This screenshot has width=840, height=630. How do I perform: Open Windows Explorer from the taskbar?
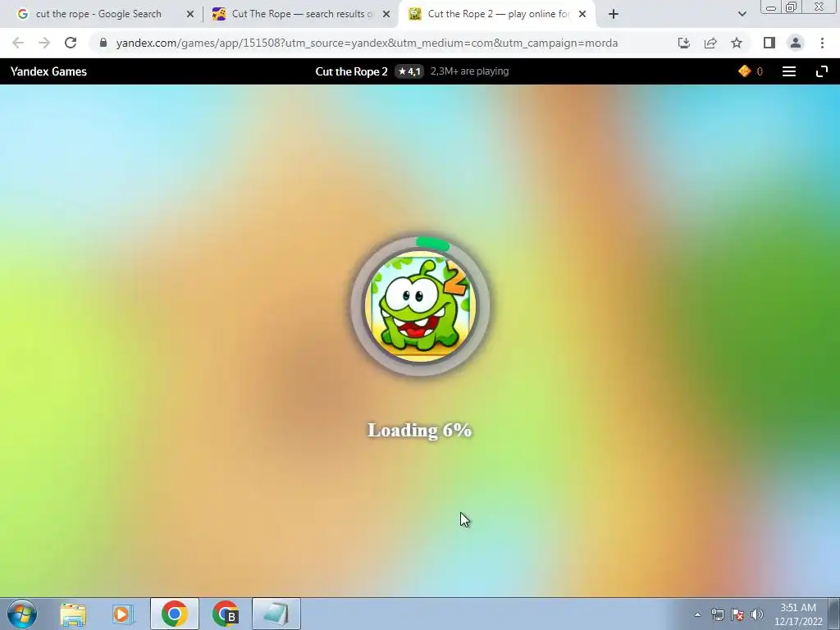click(73, 614)
